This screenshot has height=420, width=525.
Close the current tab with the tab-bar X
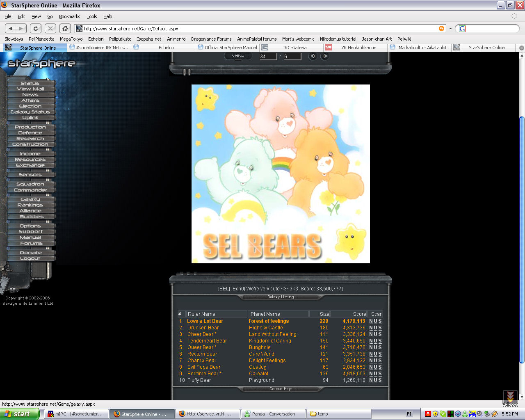point(521,48)
